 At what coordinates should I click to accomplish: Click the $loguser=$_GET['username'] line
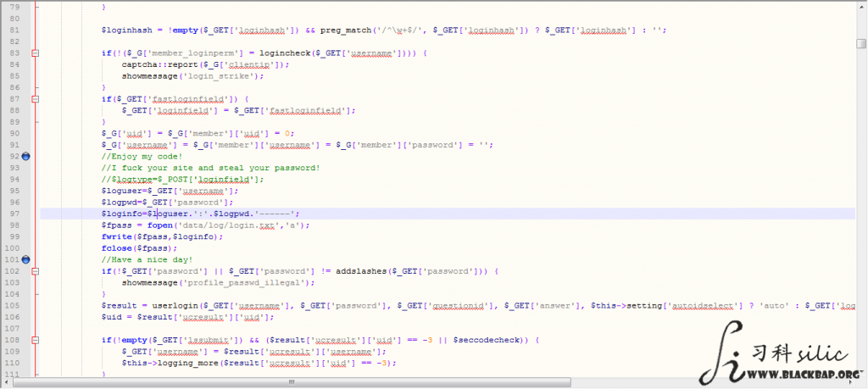170,191
